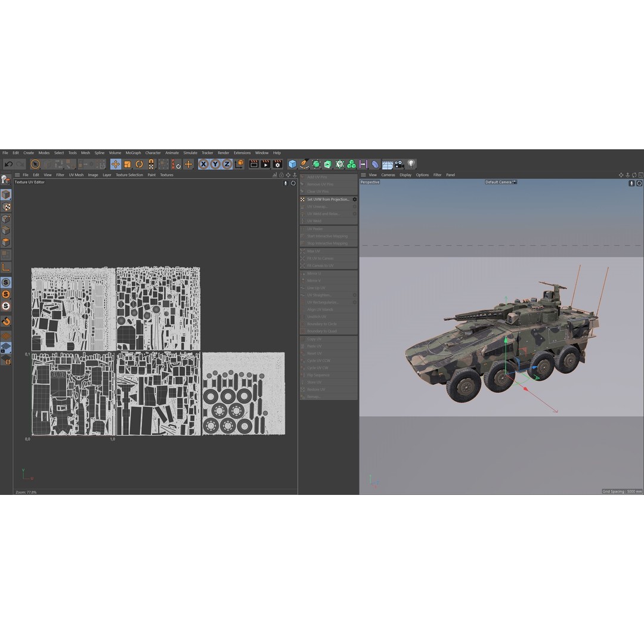
Task: Open the Render Settings
Action: [277, 164]
